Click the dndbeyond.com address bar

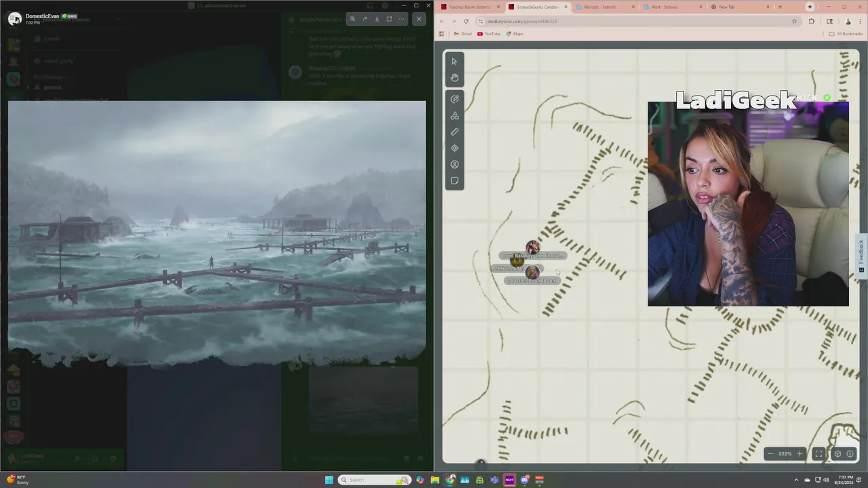point(637,21)
